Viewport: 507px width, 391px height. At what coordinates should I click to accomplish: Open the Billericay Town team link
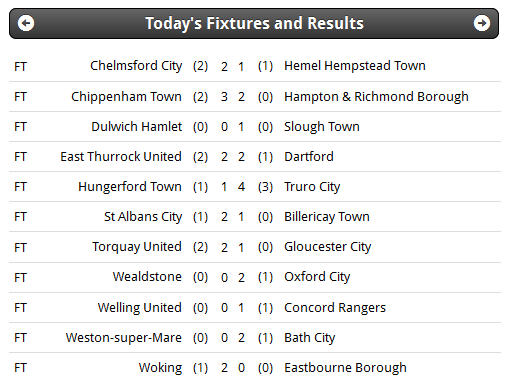(327, 217)
